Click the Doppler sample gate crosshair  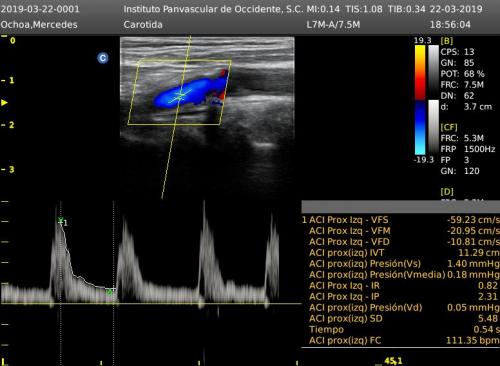coord(180,96)
